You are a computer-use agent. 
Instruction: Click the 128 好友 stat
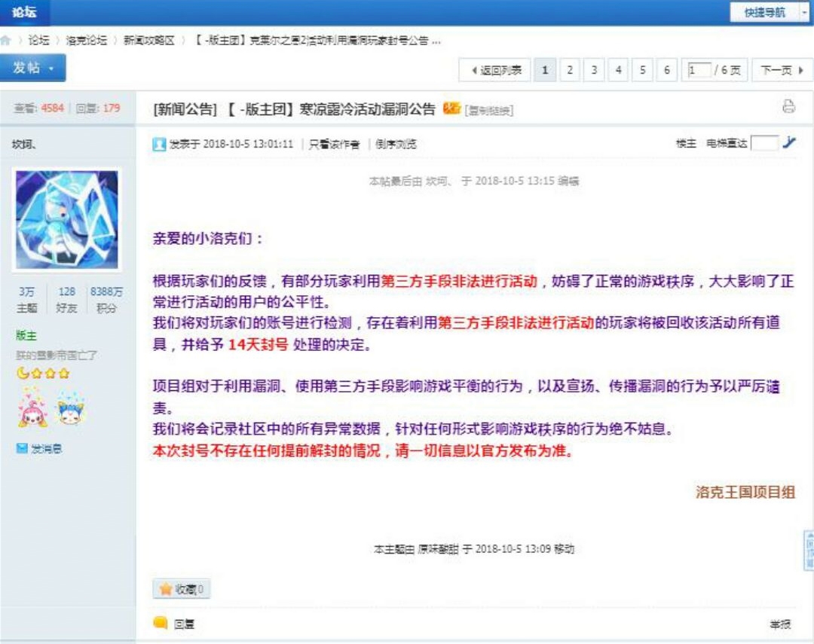pyautogui.click(x=67, y=300)
